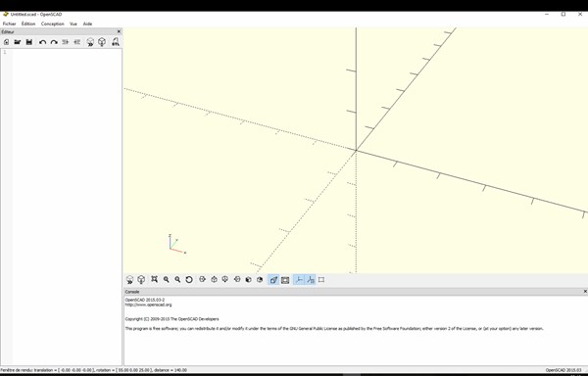Reset the view with the circular arrow icon
Screen dimensions: 588x376
pyautogui.click(x=189, y=279)
